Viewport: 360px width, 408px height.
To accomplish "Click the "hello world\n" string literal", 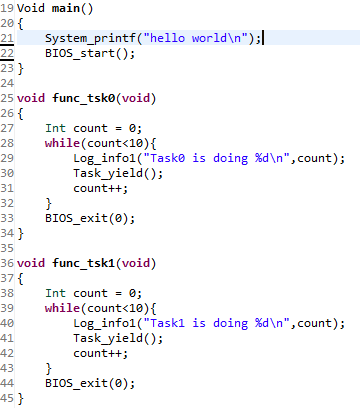I will click(196, 38).
